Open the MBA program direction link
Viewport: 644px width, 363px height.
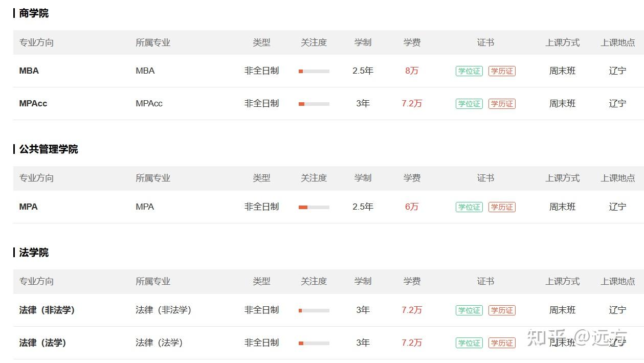(29, 71)
